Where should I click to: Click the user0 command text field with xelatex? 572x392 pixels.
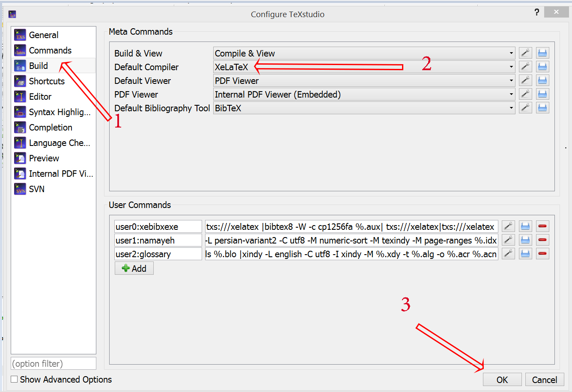pos(352,226)
